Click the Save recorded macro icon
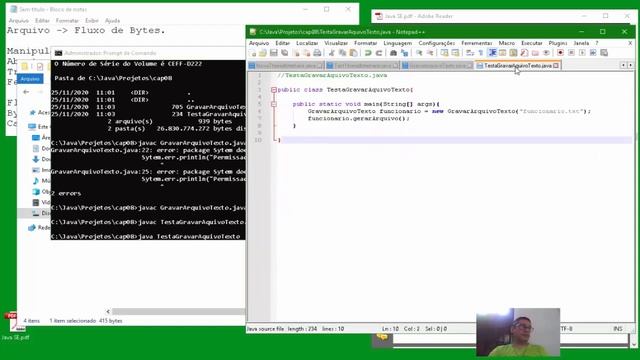640x360 pixels. point(604,53)
